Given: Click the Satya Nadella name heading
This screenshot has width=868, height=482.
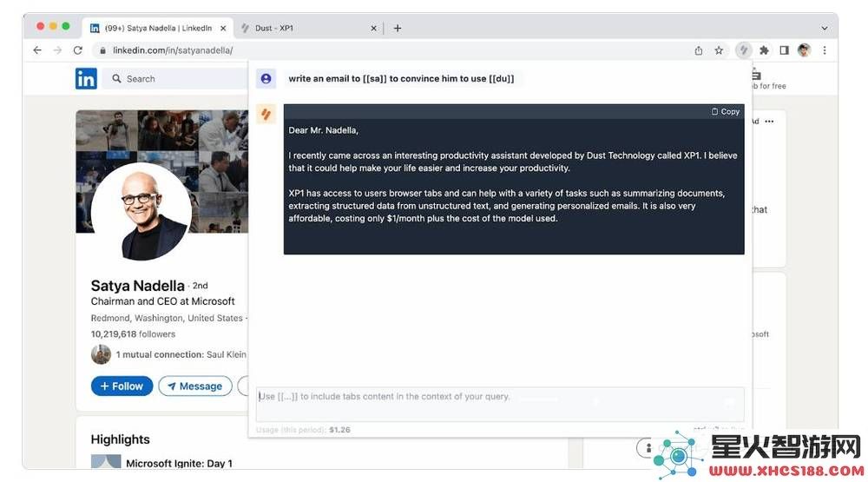Looking at the screenshot, I should pos(137,286).
